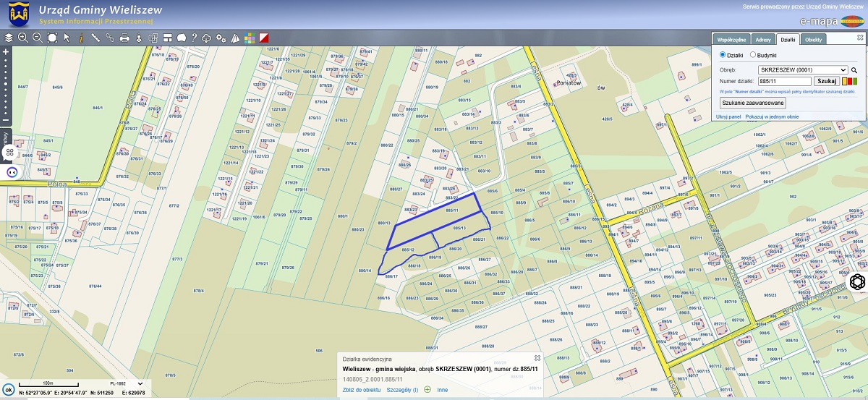Open the settings gears icon
Viewport: 868px width, 400px height.
(x=221, y=38)
